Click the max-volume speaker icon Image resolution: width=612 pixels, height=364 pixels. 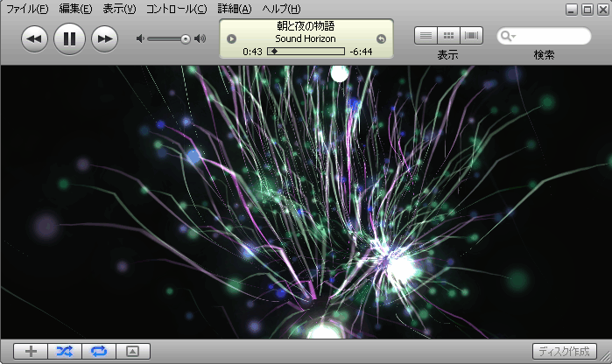tap(200, 38)
